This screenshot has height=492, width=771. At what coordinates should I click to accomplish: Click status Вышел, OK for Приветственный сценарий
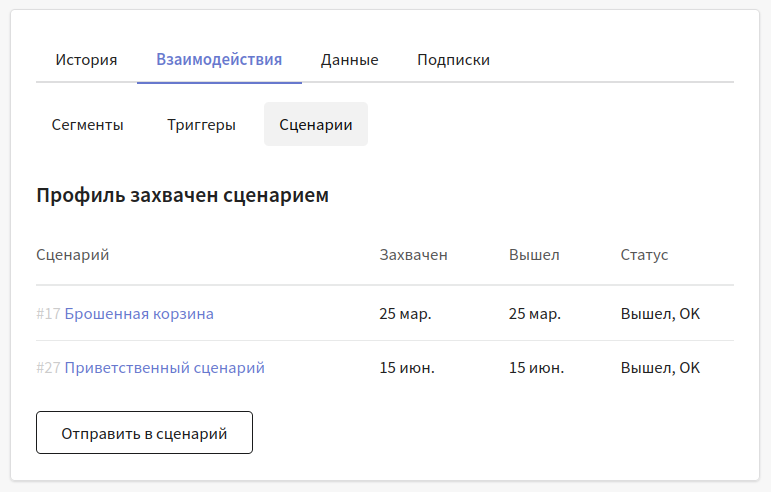(x=660, y=368)
